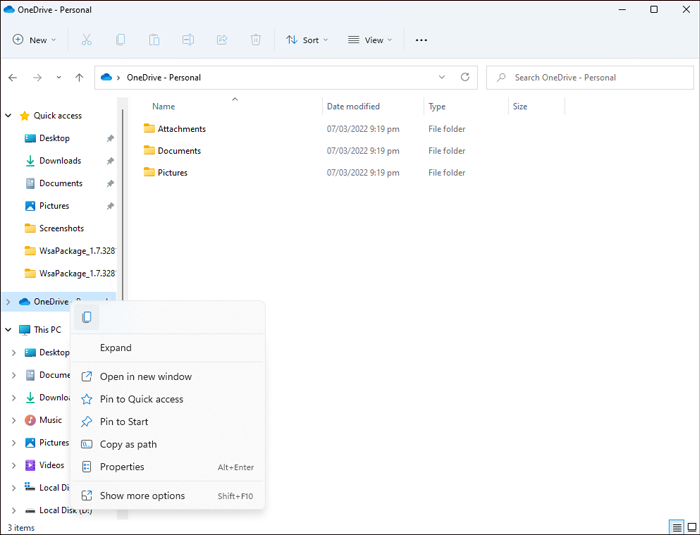
Task: Select Downloads in Quick access
Action: point(60,160)
